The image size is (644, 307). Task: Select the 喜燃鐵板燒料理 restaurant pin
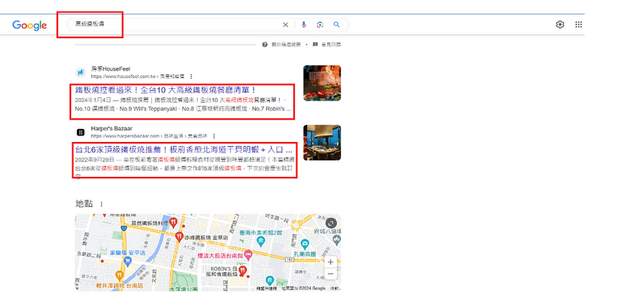(x=173, y=222)
